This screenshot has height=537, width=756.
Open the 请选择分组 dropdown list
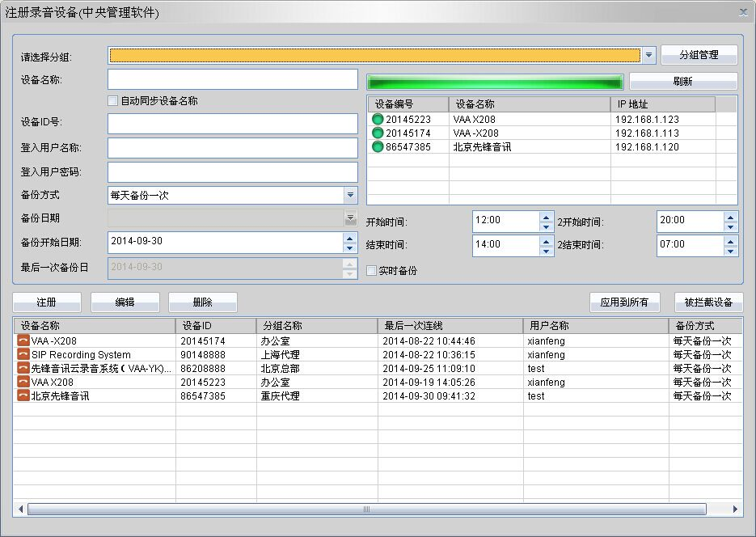pyautogui.click(x=648, y=56)
